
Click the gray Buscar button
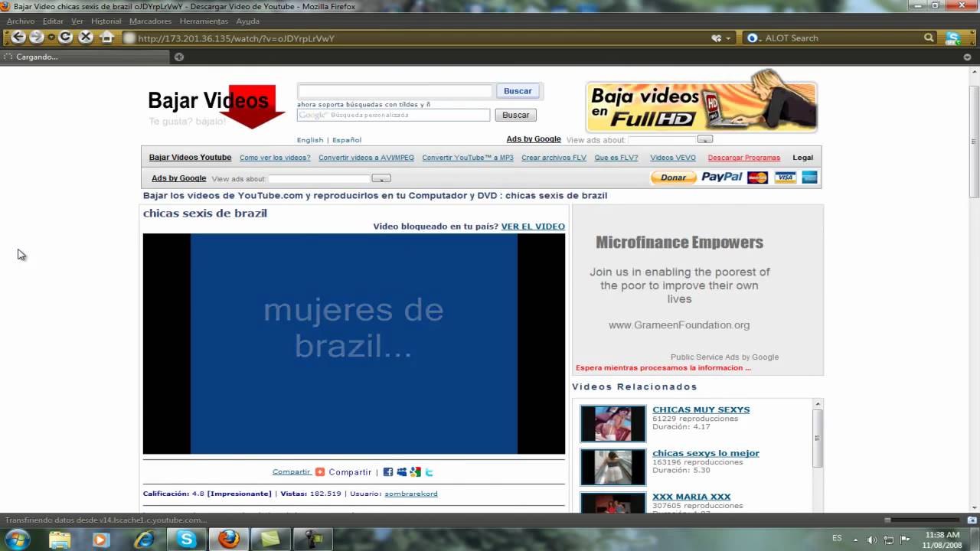click(x=516, y=115)
